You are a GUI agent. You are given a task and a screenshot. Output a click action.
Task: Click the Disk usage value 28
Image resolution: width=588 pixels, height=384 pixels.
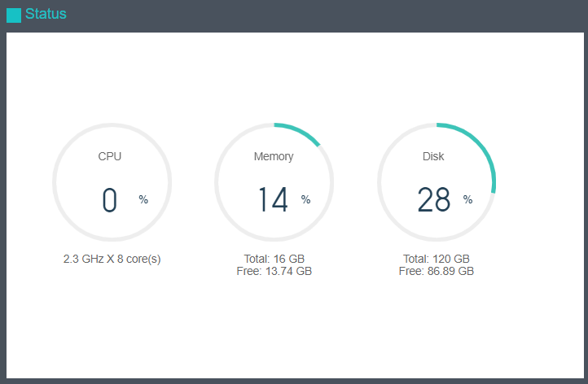[434, 200]
